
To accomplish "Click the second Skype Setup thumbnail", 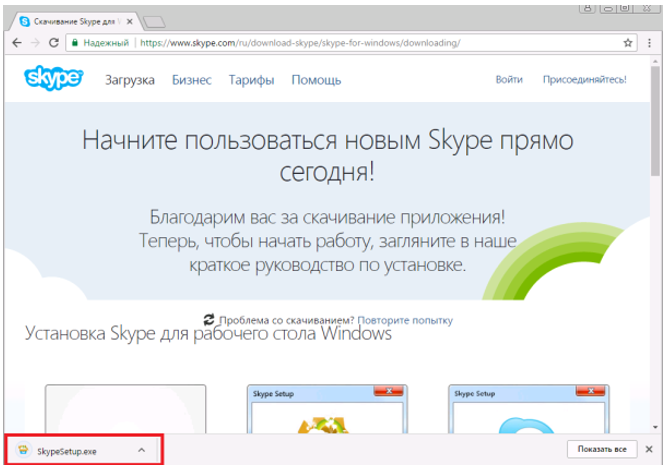I will click(327, 409).
